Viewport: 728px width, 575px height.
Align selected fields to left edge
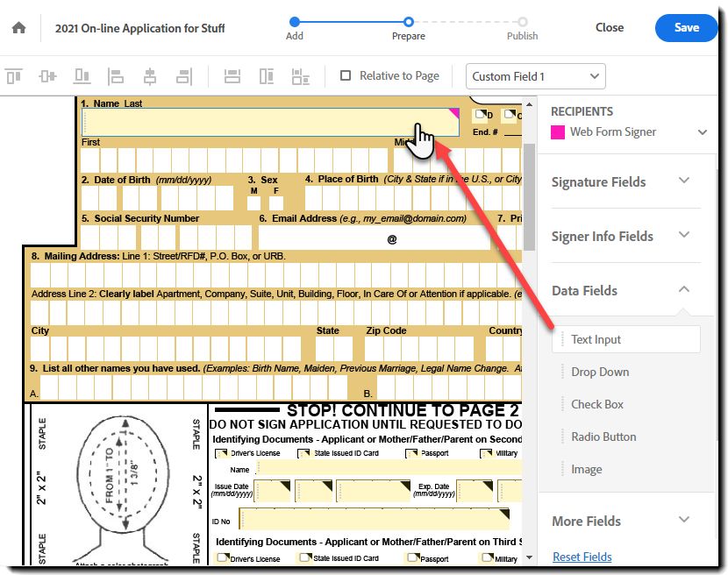click(116, 76)
